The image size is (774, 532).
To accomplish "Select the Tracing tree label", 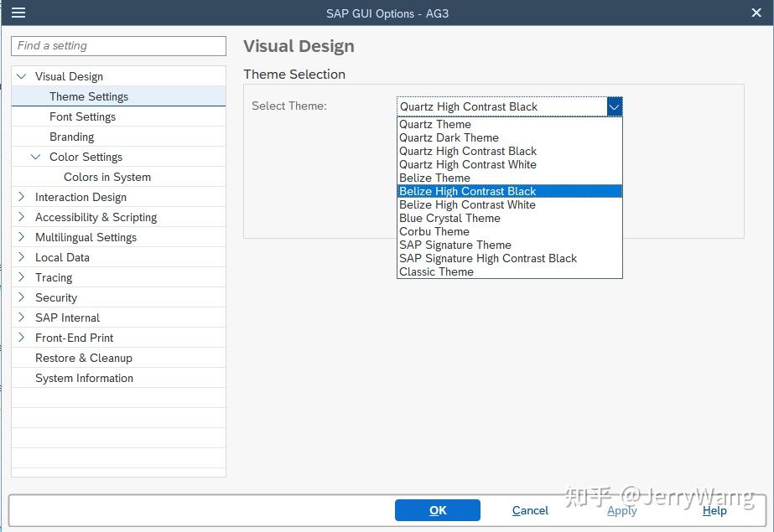I will (x=54, y=277).
